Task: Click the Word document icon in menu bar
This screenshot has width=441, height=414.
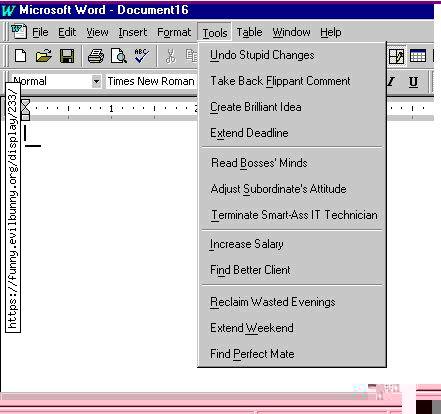Action: (19, 32)
